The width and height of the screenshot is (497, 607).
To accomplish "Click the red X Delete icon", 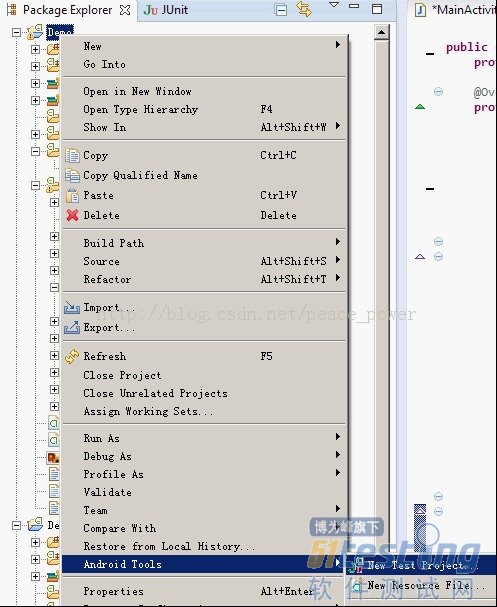I will (72, 215).
